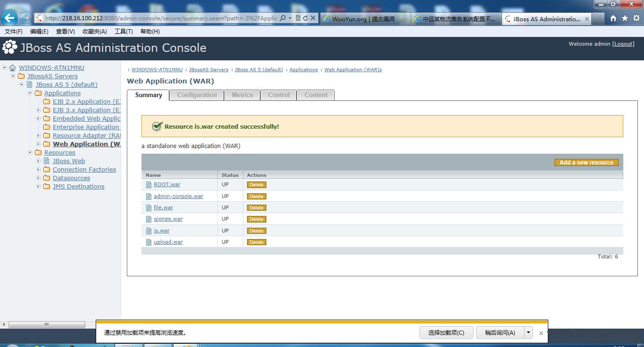Click the file icon beside admin-console.war
Viewport: 644px width, 347px height.
[x=149, y=196]
